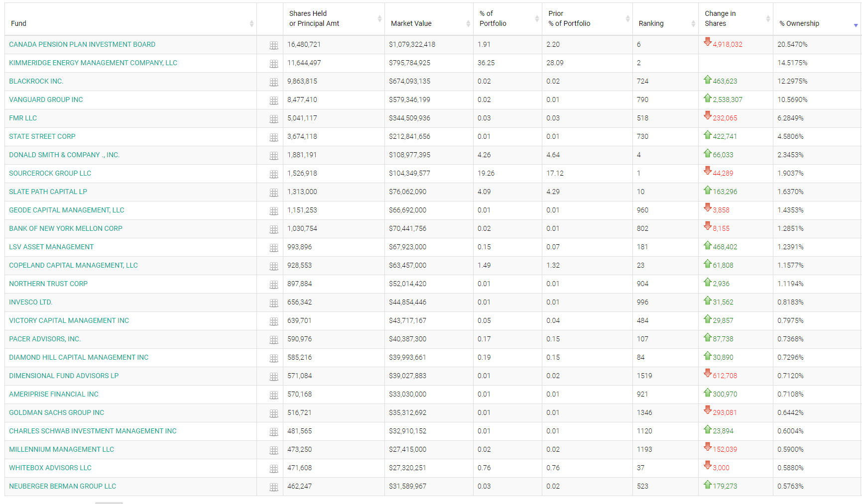The height and width of the screenshot is (504, 862).
Task: Open grid icon for Whitebox Advisors row
Action: tap(274, 469)
